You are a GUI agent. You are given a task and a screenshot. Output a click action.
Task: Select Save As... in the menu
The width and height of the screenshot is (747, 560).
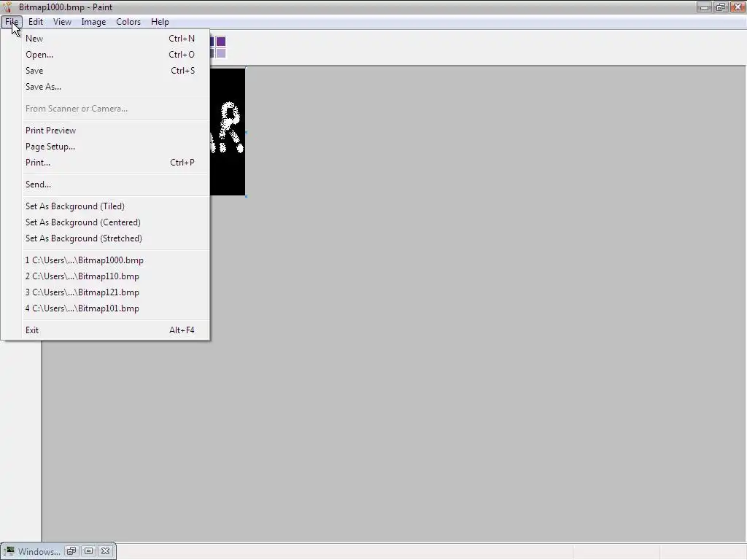106,87
